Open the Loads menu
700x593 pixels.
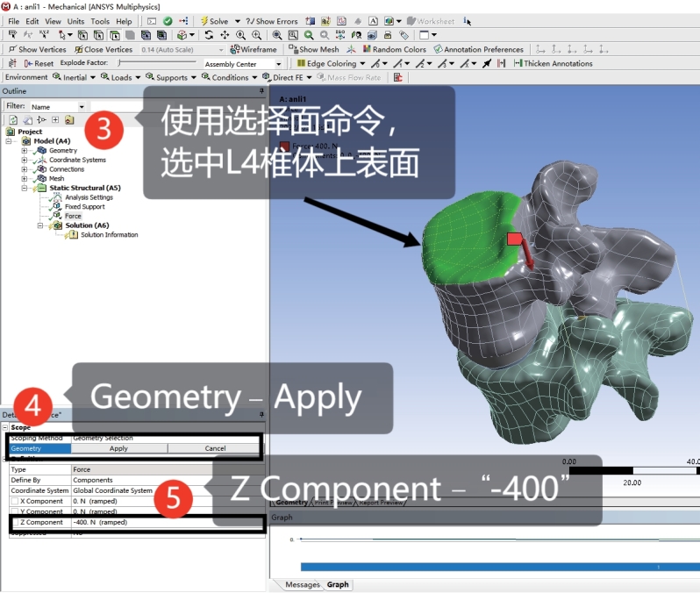pos(120,77)
